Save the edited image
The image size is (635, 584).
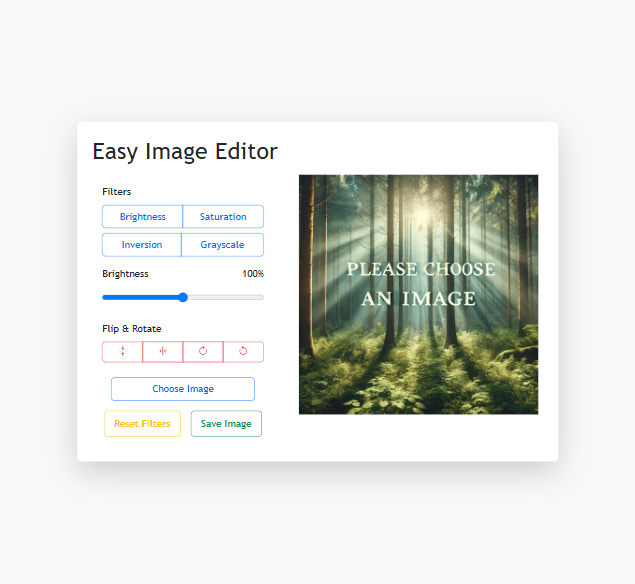click(x=226, y=424)
